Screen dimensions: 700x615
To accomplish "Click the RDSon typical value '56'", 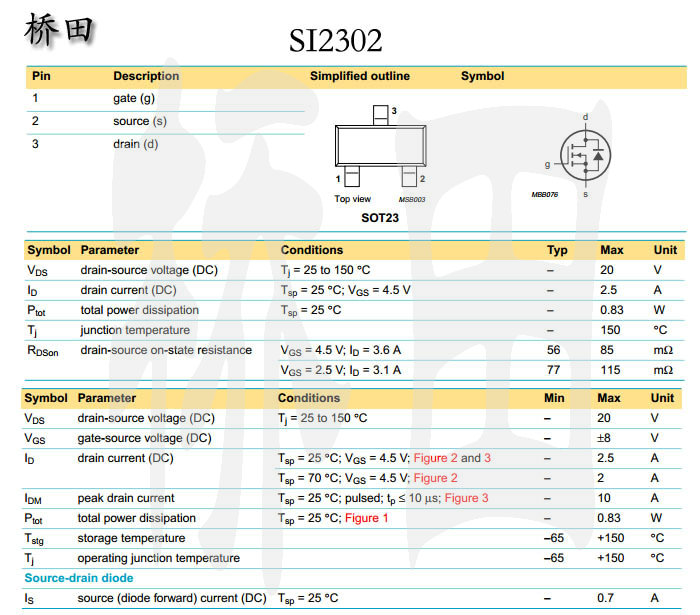I will [554, 350].
